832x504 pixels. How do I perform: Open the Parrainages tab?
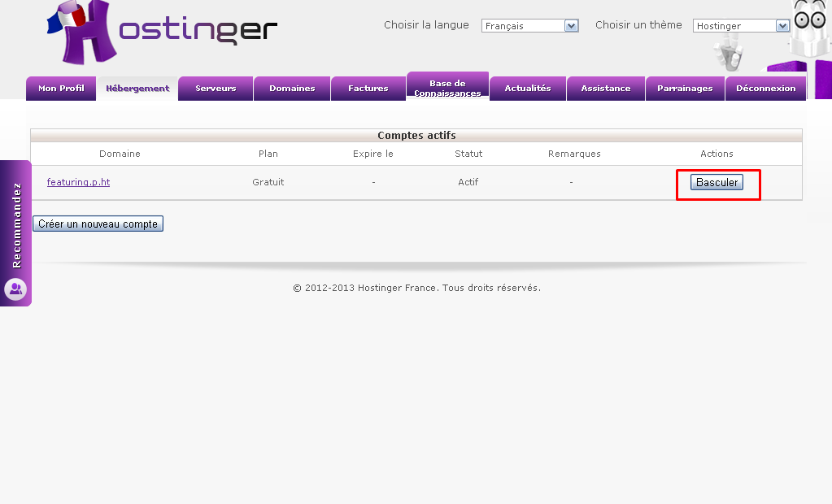pyautogui.click(x=685, y=89)
